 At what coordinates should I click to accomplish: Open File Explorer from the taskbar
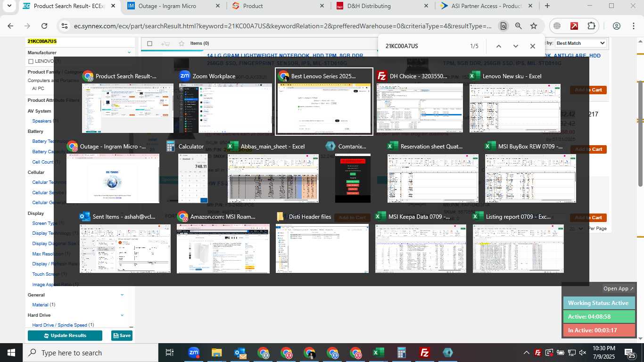(x=216, y=353)
